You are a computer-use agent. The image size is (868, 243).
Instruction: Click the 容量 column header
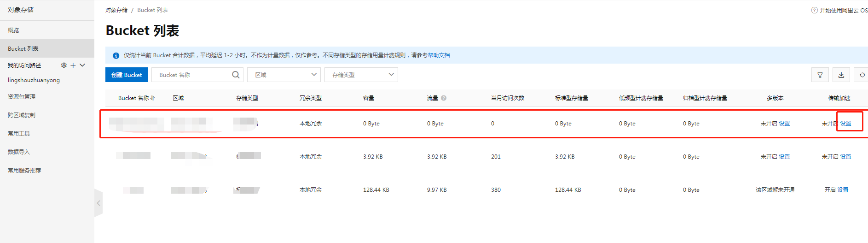(369, 98)
